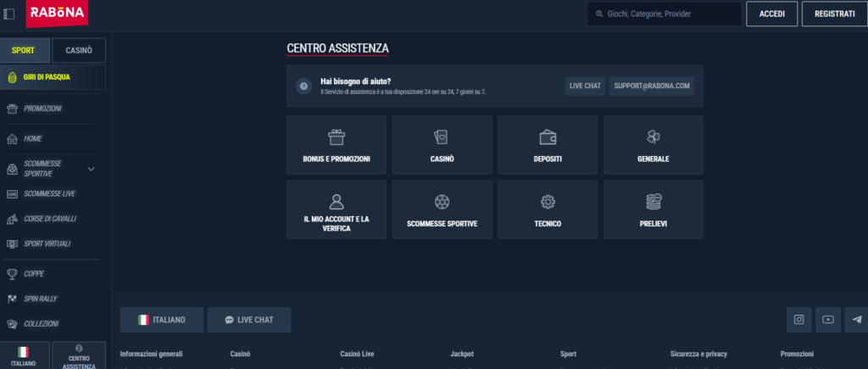Click the Sicurezza e privacy footer heading
The image size is (868, 369).
698,354
